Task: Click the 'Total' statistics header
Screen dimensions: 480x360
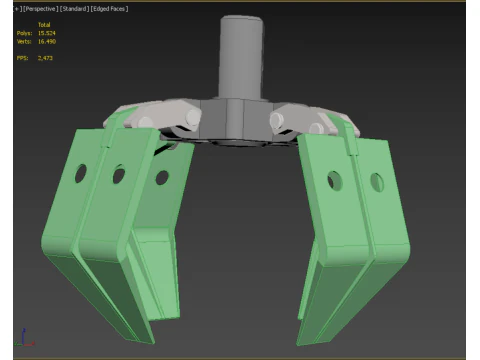Action: [x=44, y=25]
